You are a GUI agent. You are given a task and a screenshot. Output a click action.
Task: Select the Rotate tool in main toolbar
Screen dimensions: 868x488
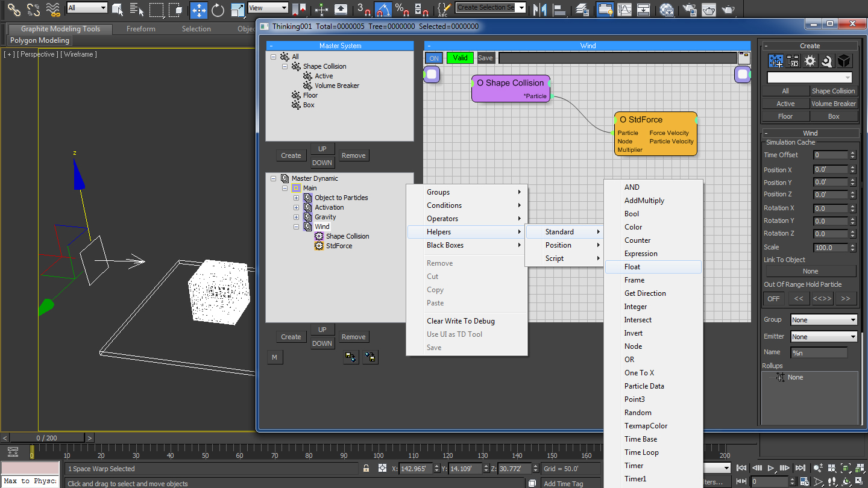point(218,9)
